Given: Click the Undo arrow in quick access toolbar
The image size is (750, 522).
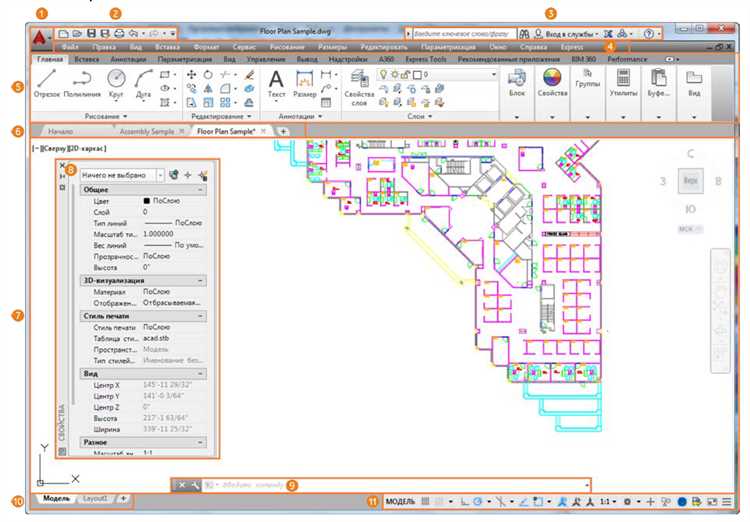Looking at the screenshot, I should (x=133, y=33).
